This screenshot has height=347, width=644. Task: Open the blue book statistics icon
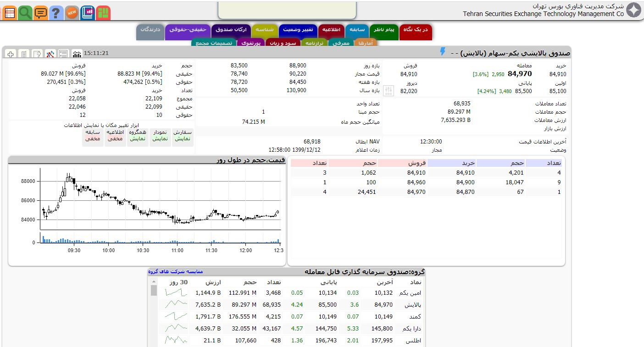point(88,12)
